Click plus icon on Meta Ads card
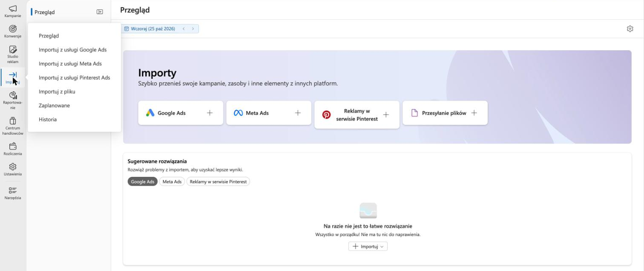644x271 pixels. tap(298, 113)
